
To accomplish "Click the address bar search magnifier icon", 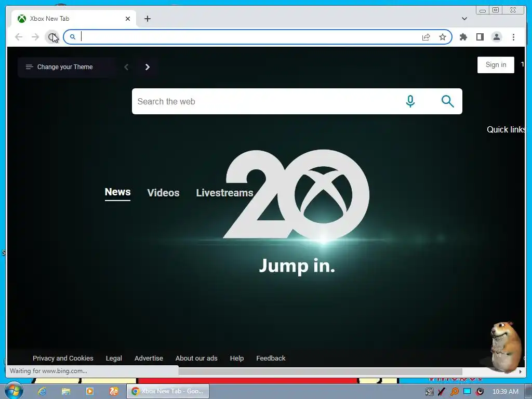I will pyautogui.click(x=73, y=37).
